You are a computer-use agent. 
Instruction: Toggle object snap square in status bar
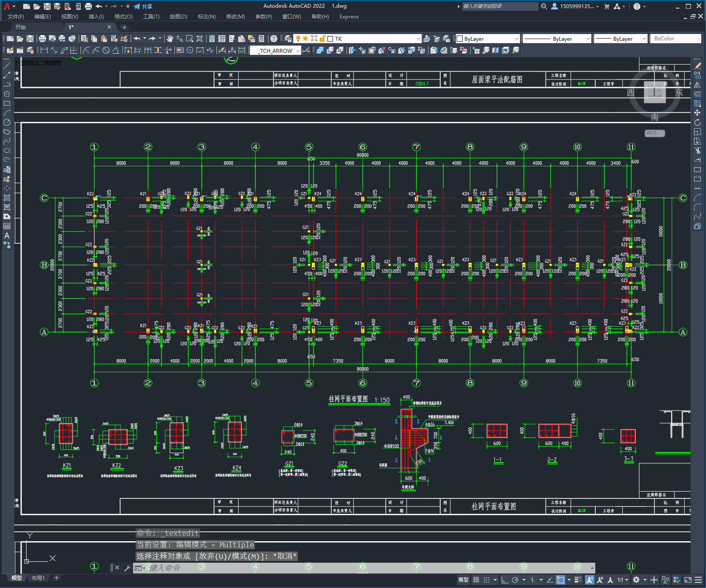pos(561,580)
